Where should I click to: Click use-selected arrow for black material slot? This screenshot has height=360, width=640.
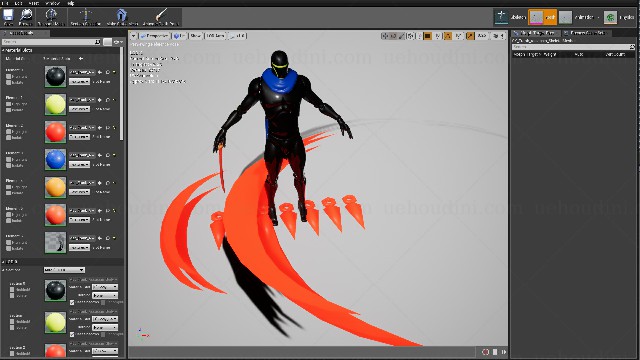click(100, 72)
